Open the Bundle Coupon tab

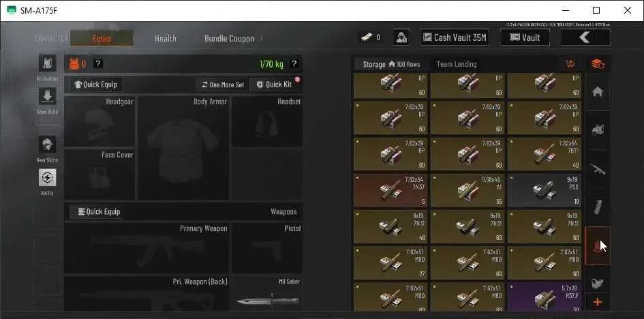pyautogui.click(x=229, y=39)
